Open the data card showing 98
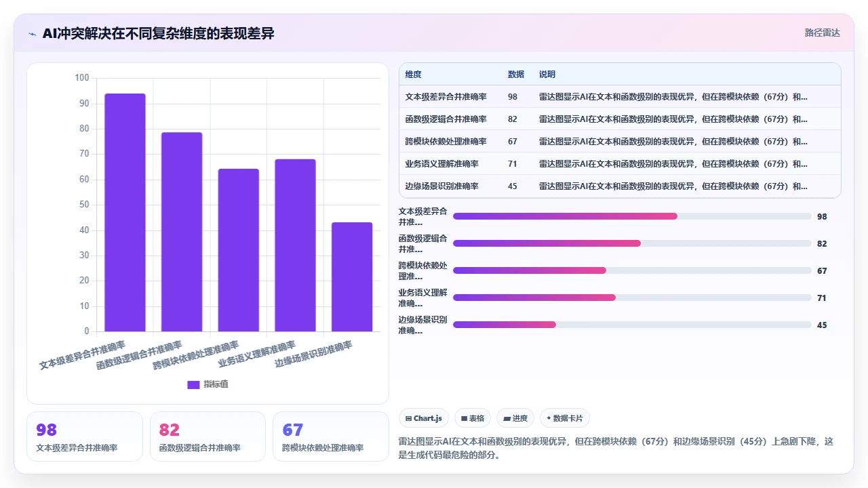This screenshot has height=488, width=868. click(85, 436)
